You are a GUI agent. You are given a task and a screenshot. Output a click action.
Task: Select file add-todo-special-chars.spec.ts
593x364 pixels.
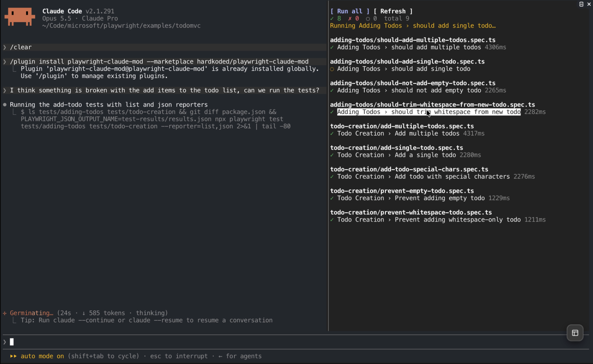pyautogui.click(x=409, y=169)
